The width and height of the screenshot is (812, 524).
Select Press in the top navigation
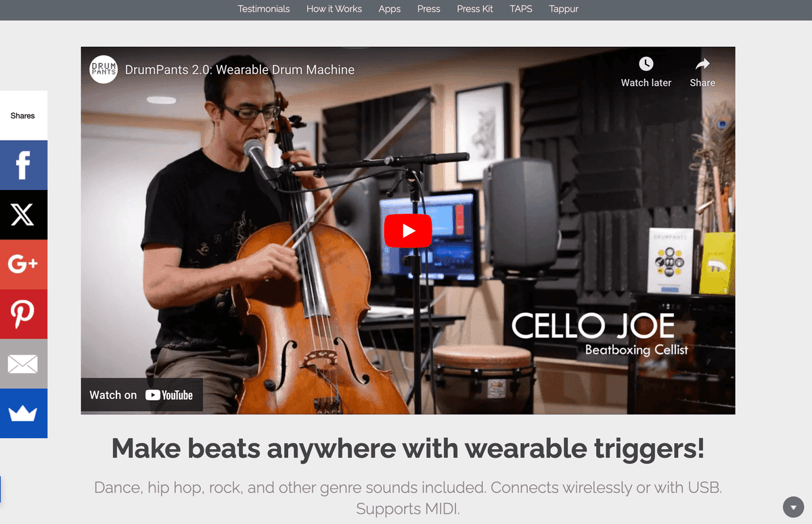pyautogui.click(x=429, y=9)
